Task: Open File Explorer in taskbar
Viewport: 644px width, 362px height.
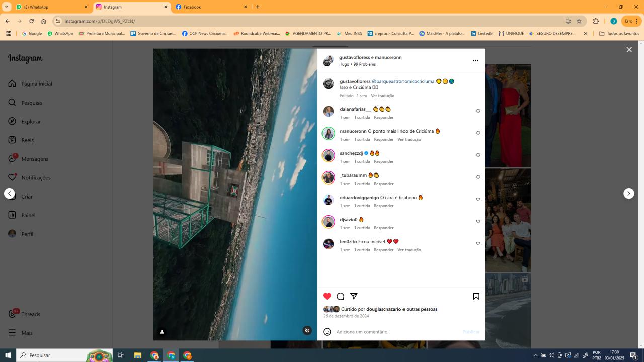Action: coord(137,355)
